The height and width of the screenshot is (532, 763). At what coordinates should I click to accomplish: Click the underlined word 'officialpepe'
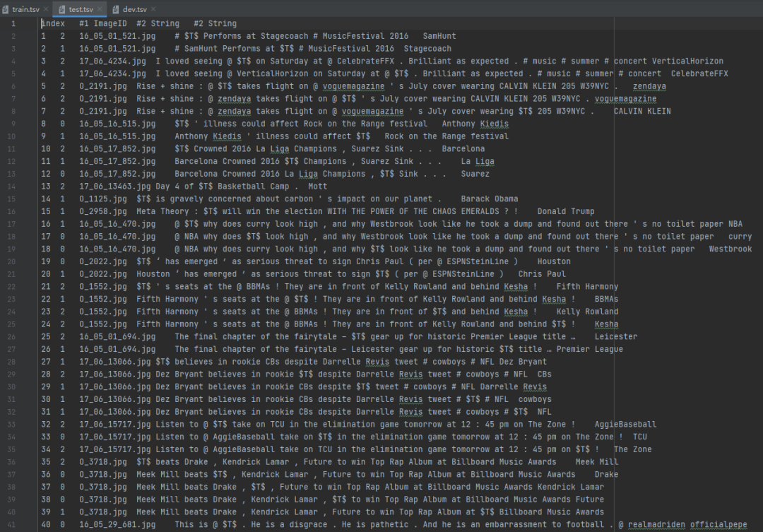(718, 525)
